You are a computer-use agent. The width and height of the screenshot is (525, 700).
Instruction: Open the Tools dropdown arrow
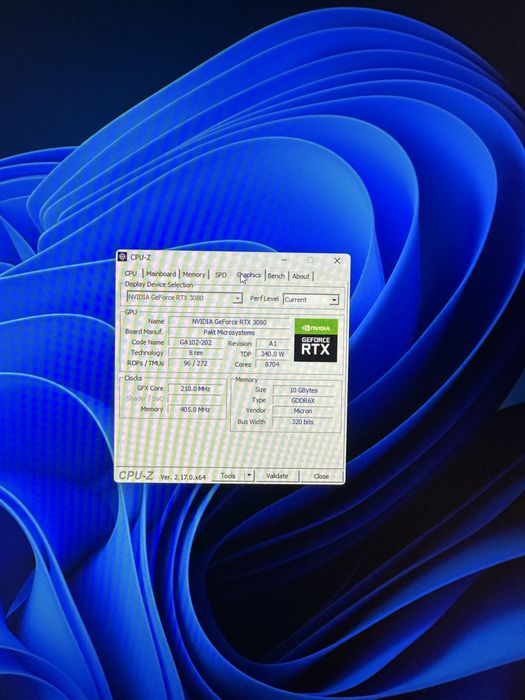(250, 476)
